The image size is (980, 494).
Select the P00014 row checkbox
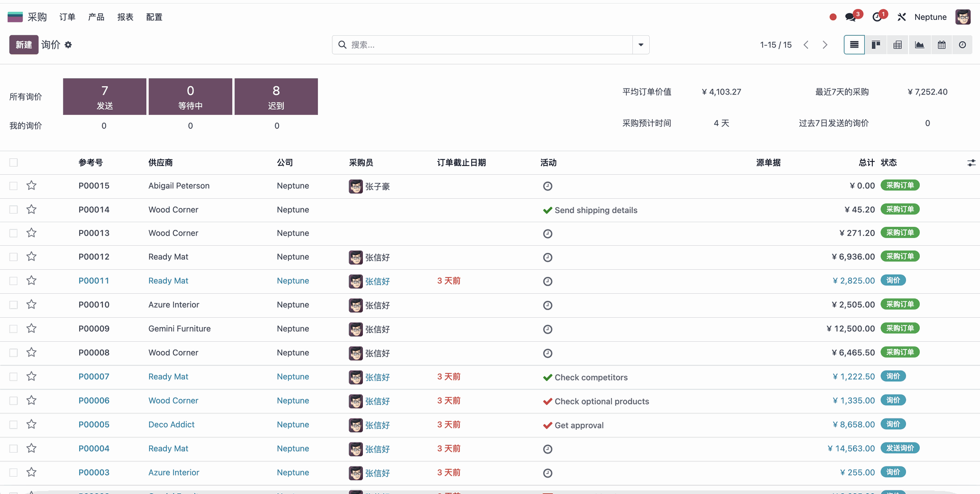13,209
